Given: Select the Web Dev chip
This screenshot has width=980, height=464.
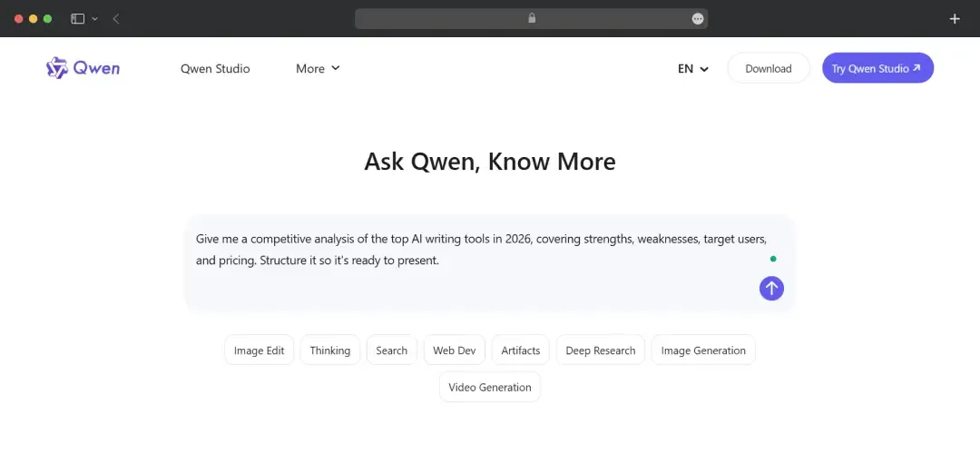Looking at the screenshot, I should [455, 350].
